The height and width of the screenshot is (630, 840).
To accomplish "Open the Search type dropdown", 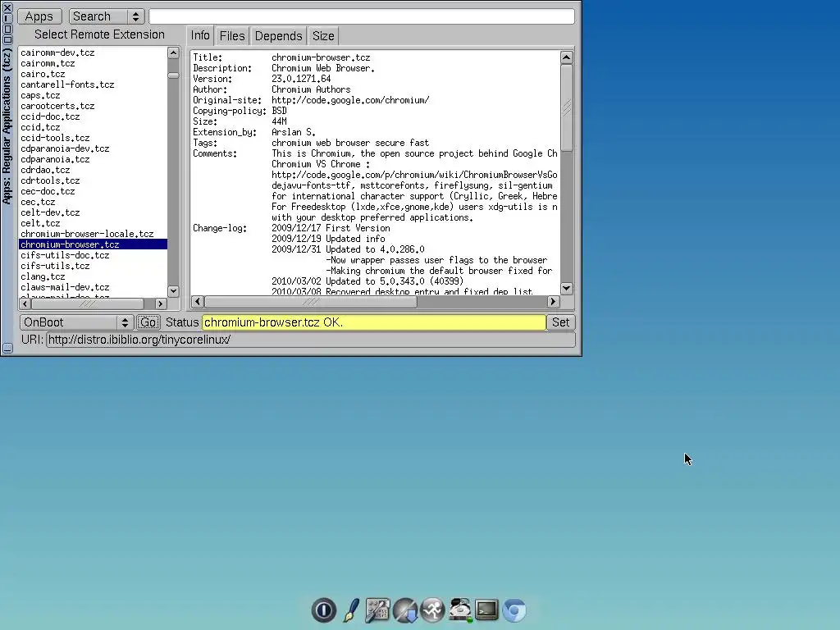I will 107,16.
